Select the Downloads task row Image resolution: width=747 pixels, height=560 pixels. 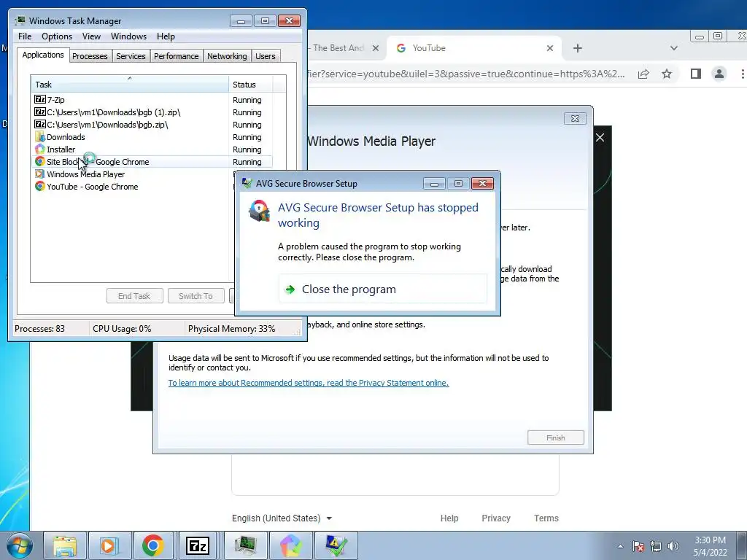click(152, 136)
